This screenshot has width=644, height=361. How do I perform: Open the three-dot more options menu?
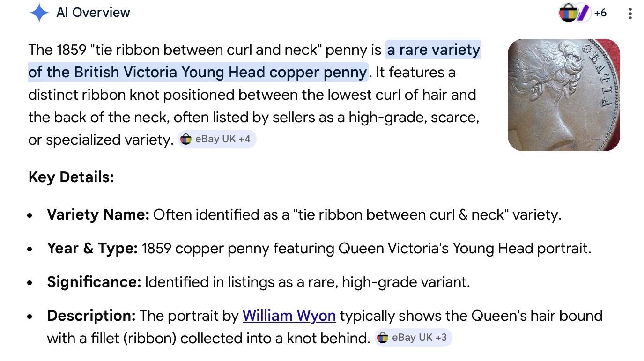coord(630,14)
